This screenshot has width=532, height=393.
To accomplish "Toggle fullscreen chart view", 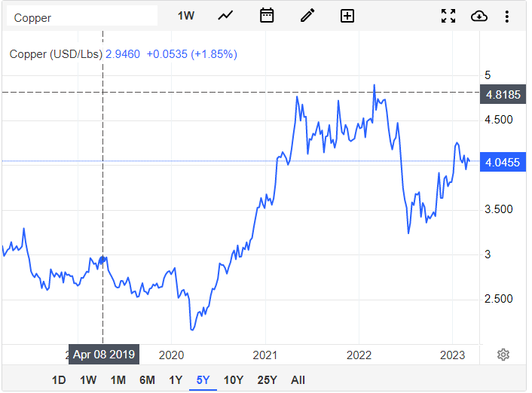I will coord(448,16).
